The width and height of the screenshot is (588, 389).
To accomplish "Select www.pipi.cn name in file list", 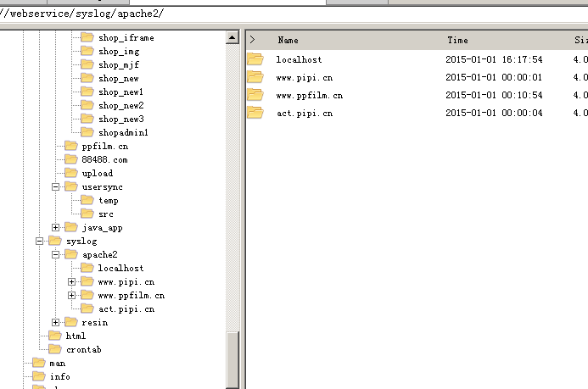I will [x=305, y=78].
